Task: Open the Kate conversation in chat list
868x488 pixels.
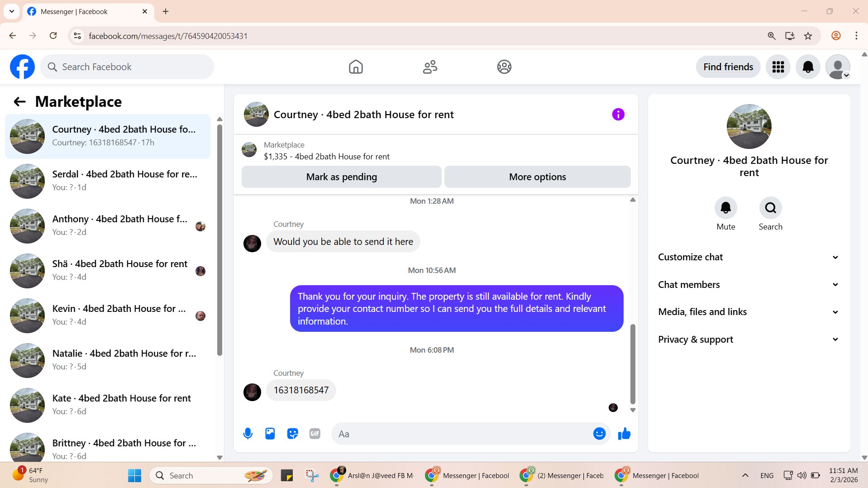Action: click(x=108, y=405)
